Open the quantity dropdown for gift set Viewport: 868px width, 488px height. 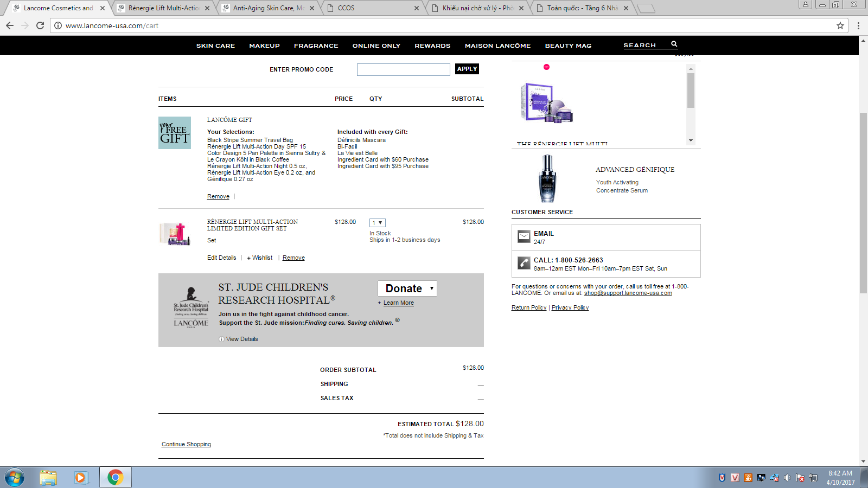378,223
